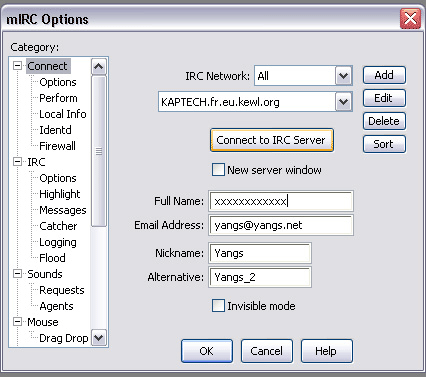Image resolution: width=426 pixels, height=377 pixels.
Task: Select Connect in category tree
Action: click(x=47, y=66)
